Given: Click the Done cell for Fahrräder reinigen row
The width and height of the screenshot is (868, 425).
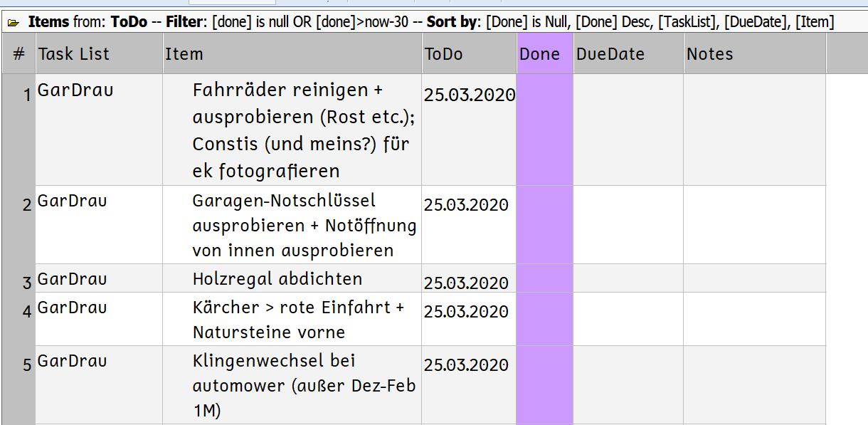Looking at the screenshot, I should (544, 130).
